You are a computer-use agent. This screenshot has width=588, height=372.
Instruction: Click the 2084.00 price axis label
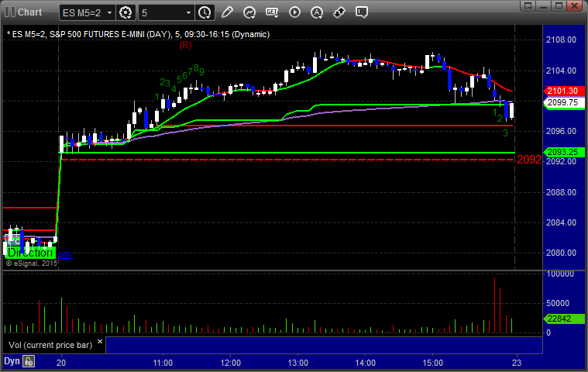(x=561, y=222)
